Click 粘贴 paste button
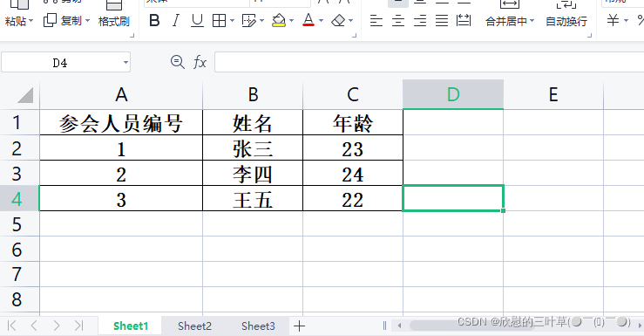The height and width of the screenshot is (336, 644). coord(16,21)
